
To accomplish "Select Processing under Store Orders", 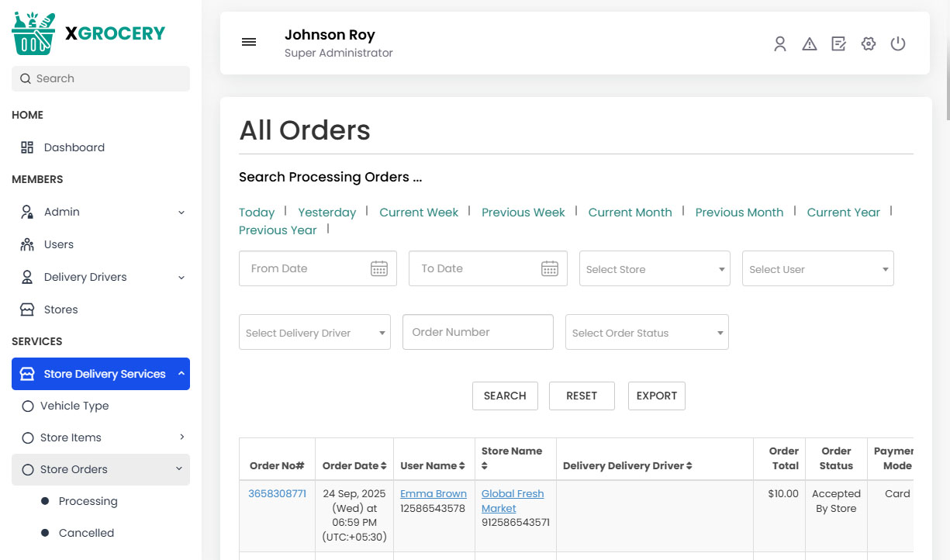I will tap(87, 500).
